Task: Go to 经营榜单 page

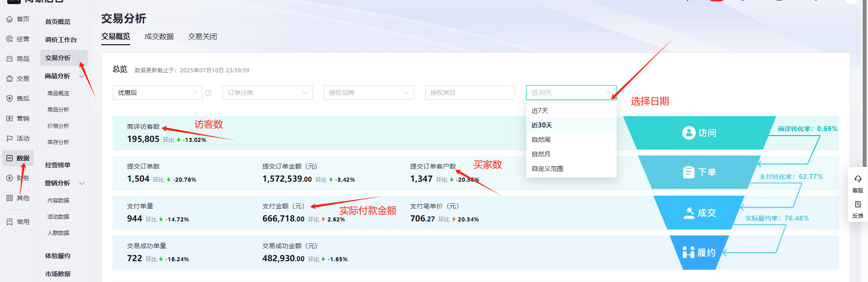Action: click(58, 165)
